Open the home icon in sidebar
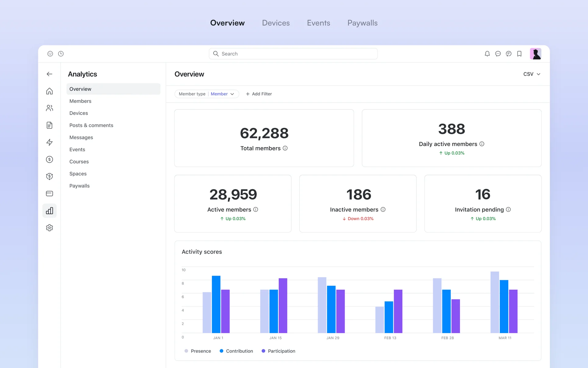Screen dimensions: 588x368 tap(49, 91)
